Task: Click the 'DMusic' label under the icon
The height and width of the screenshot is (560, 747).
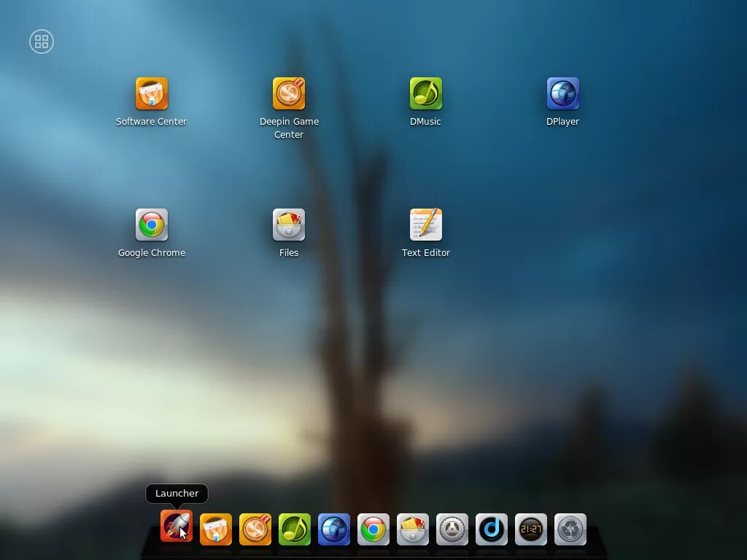Action: (425, 122)
